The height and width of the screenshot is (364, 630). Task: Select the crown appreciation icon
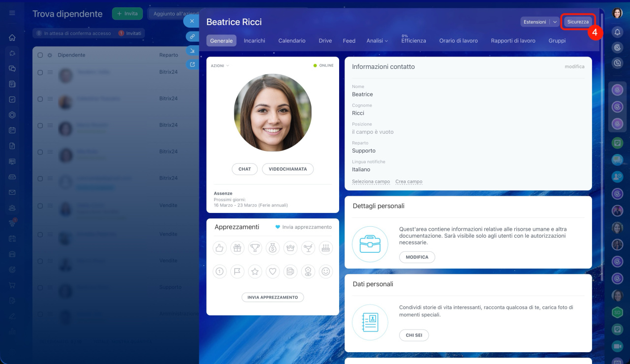[290, 248]
